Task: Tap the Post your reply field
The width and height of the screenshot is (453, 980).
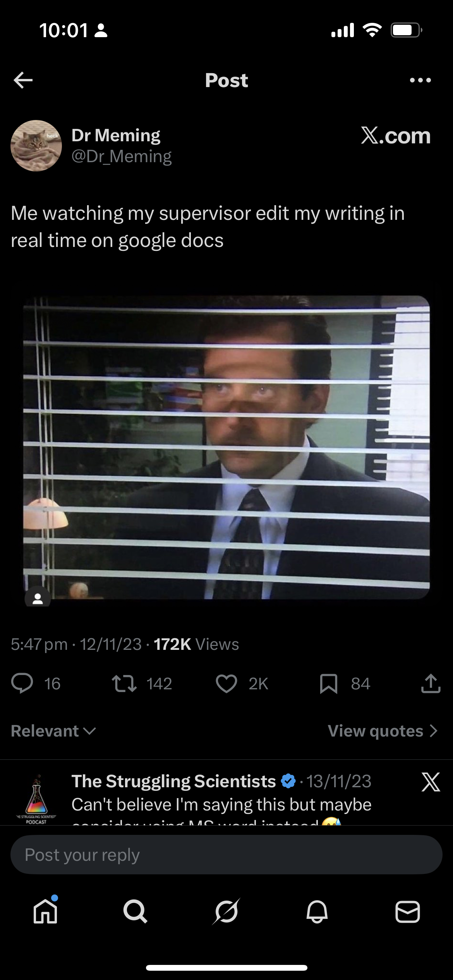Action: (226, 855)
